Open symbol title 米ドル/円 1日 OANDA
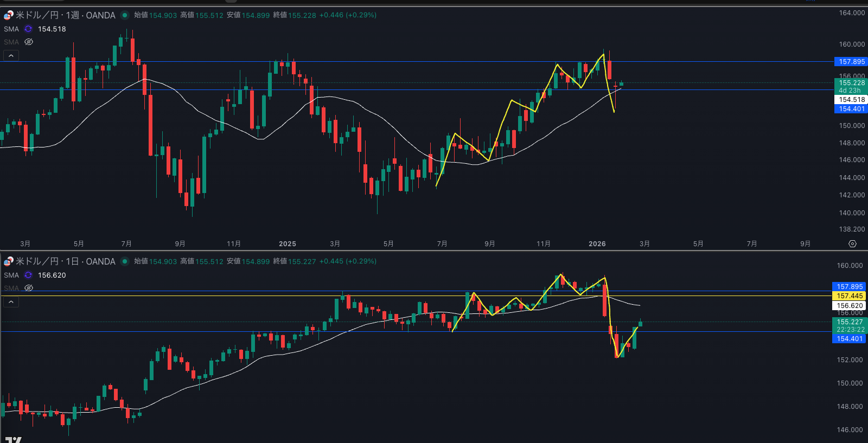 pos(65,261)
